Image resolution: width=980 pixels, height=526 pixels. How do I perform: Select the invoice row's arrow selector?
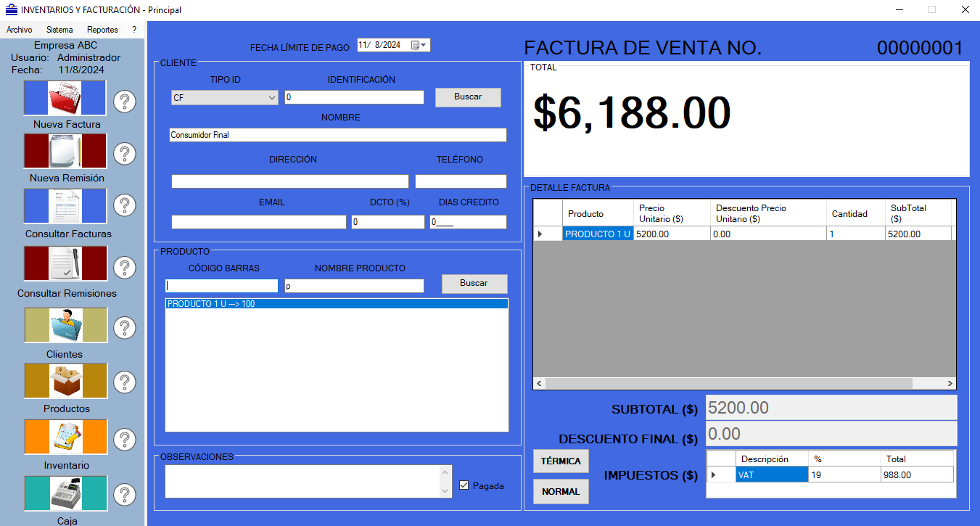[x=540, y=234]
